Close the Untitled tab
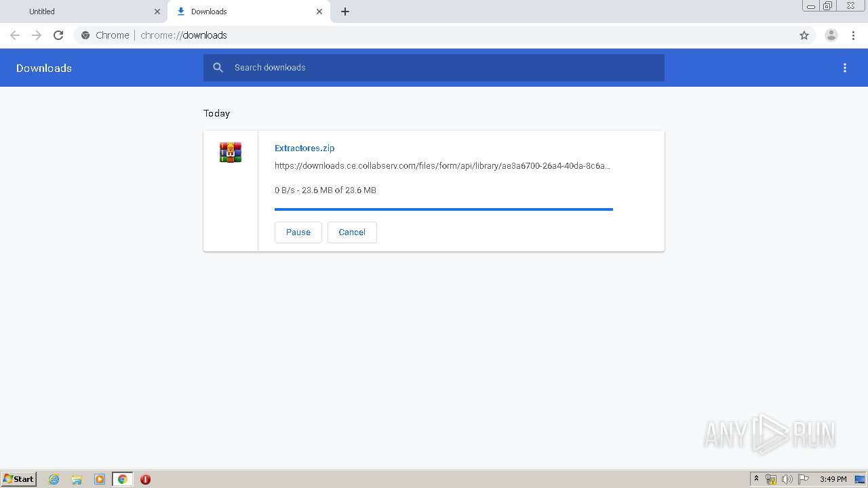 click(157, 12)
